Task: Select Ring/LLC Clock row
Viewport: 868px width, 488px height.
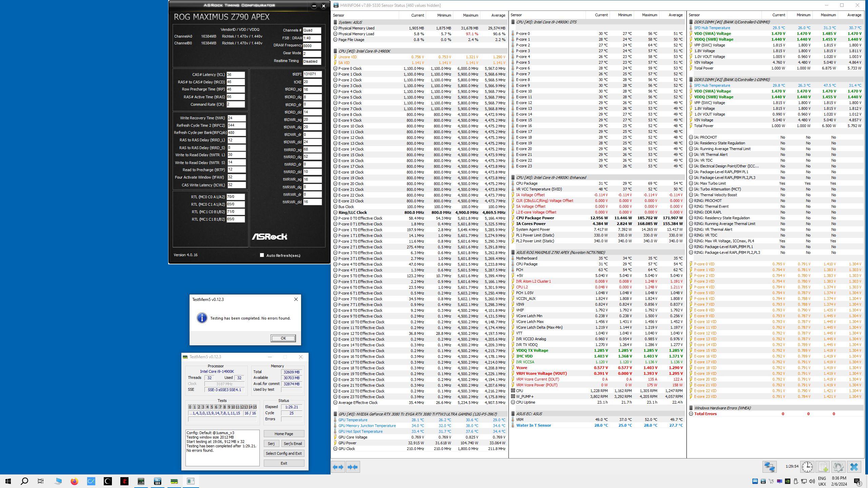Action: pos(420,212)
